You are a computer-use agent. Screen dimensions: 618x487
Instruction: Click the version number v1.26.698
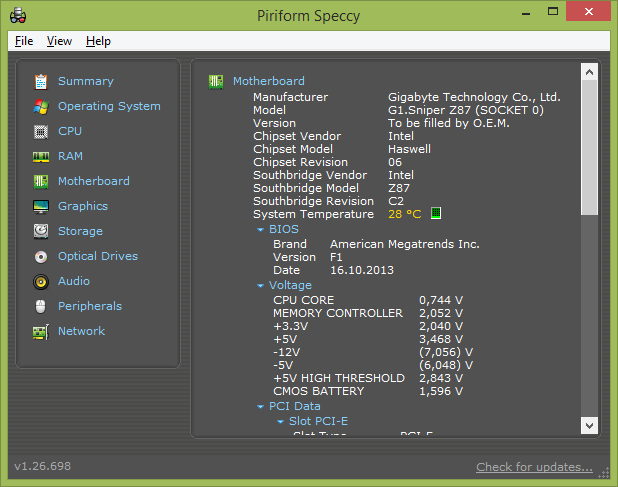click(x=43, y=466)
